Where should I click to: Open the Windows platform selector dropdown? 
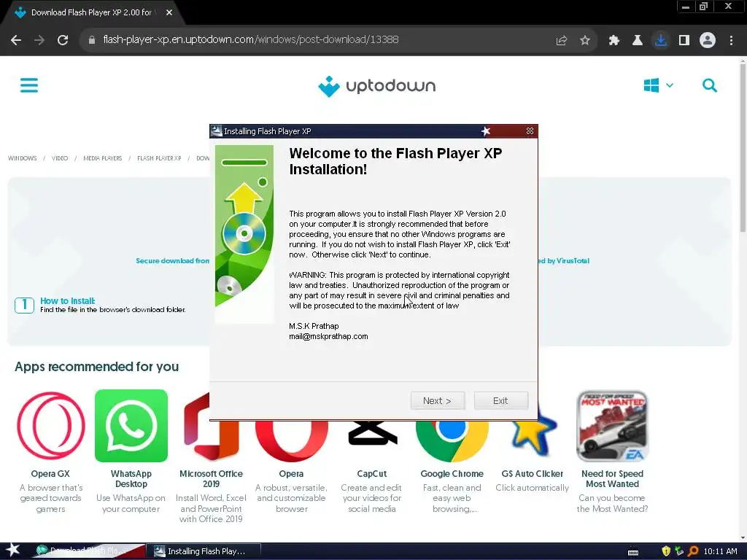pos(658,86)
